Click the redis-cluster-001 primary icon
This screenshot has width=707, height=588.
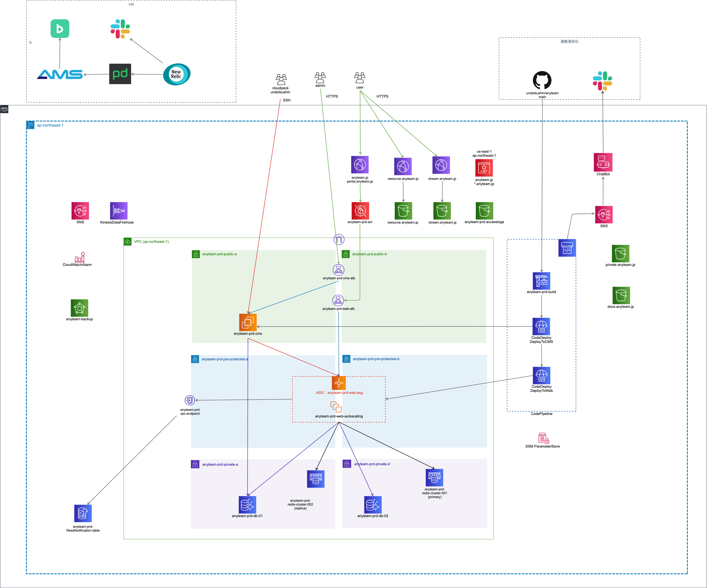coord(434,478)
